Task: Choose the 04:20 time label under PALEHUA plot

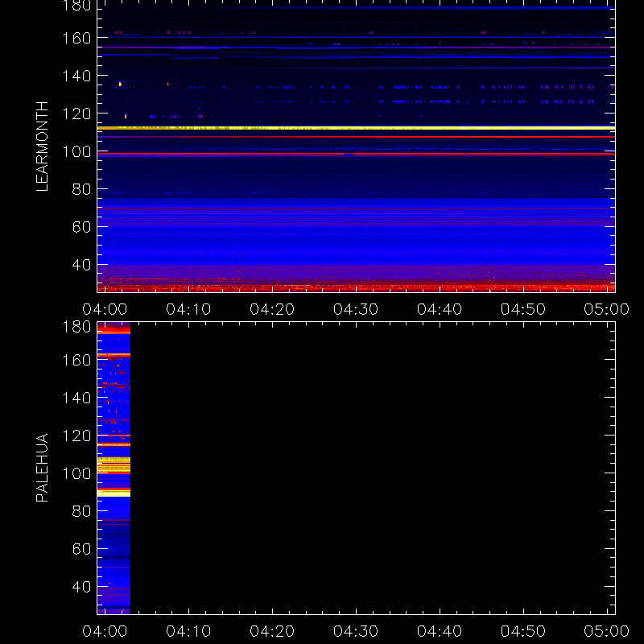Action: [272, 631]
